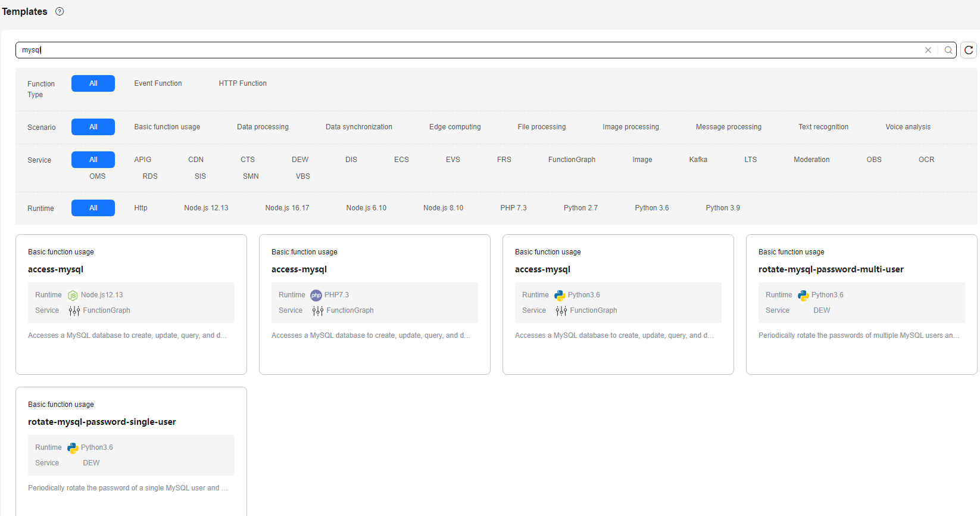This screenshot has height=516, width=980.
Task: Filter services by LTS
Action: pos(751,160)
